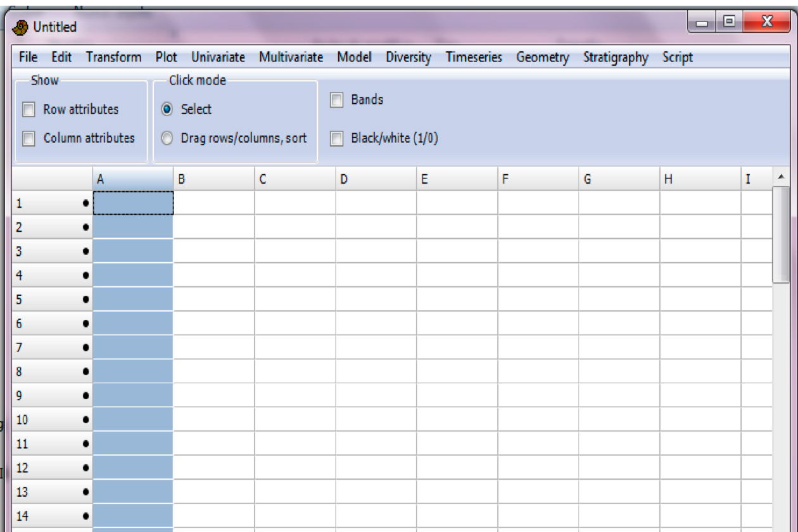Click the column A header
Screen dimensions: 798x532
pos(133,179)
